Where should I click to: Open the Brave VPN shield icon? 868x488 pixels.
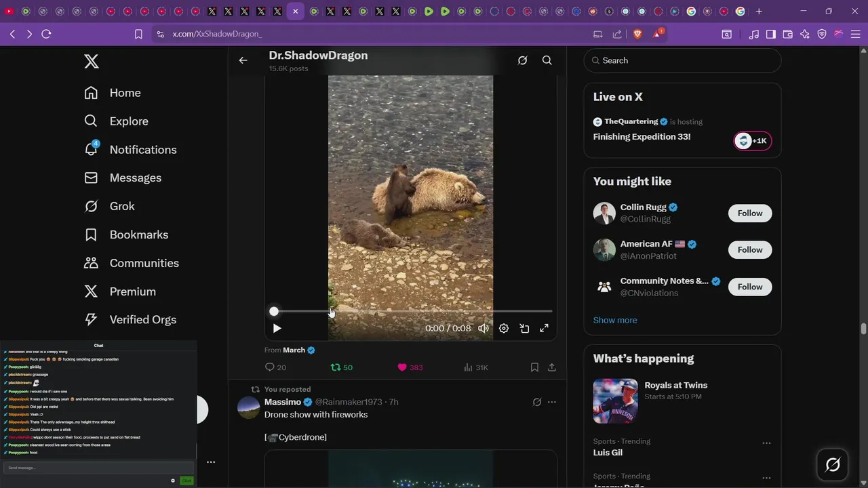pos(822,34)
